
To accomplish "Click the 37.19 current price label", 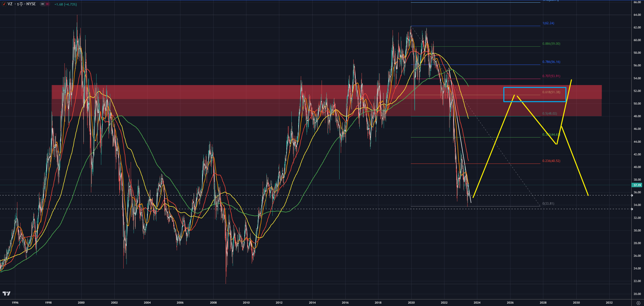I will 637,185.
